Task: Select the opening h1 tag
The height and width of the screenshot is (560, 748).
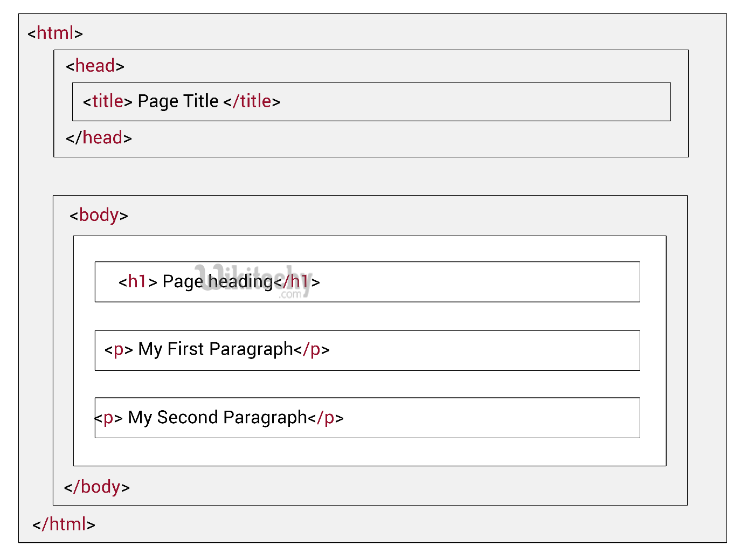Action: pos(137,282)
